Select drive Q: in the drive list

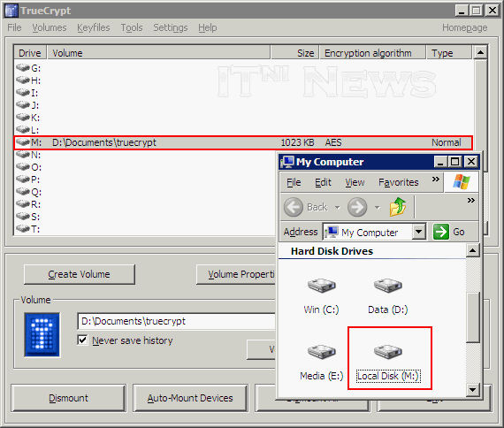pyautogui.click(x=28, y=192)
